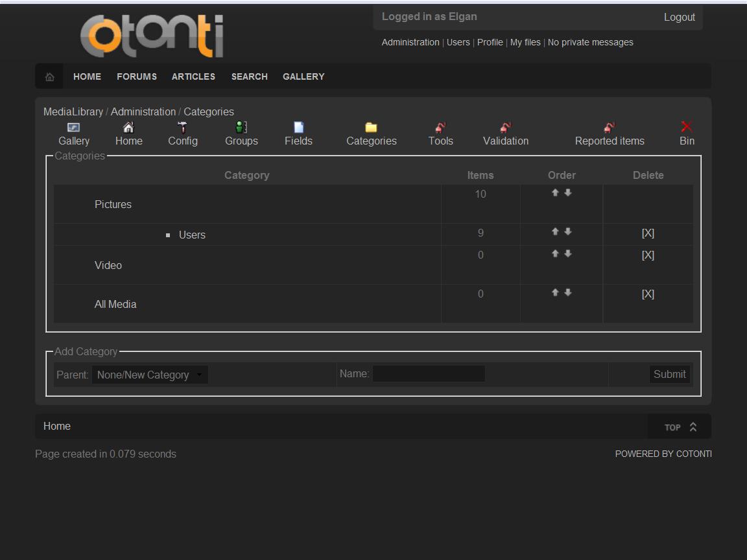
Task: Delete the Video category via [X]
Action: click(648, 255)
